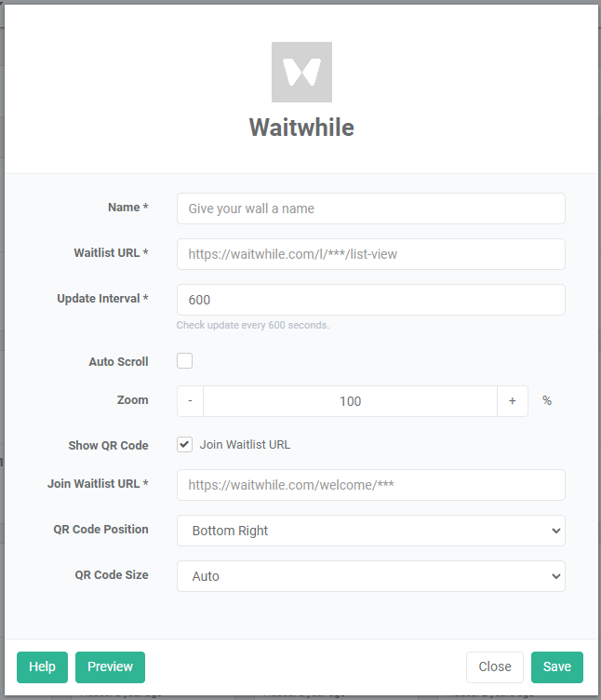Click the Waitwhile heading text
The height and width of the screenshot is (700, 601).
(301, 128)
